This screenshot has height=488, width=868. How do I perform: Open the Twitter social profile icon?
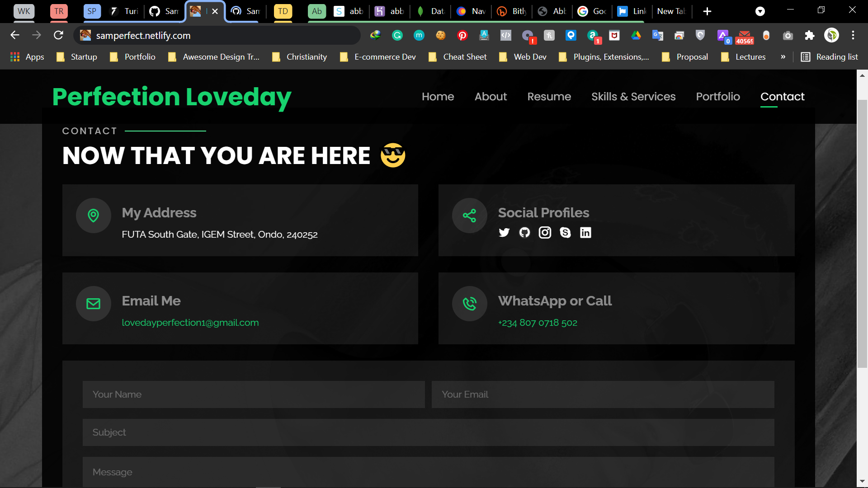[x=504, y=232]
